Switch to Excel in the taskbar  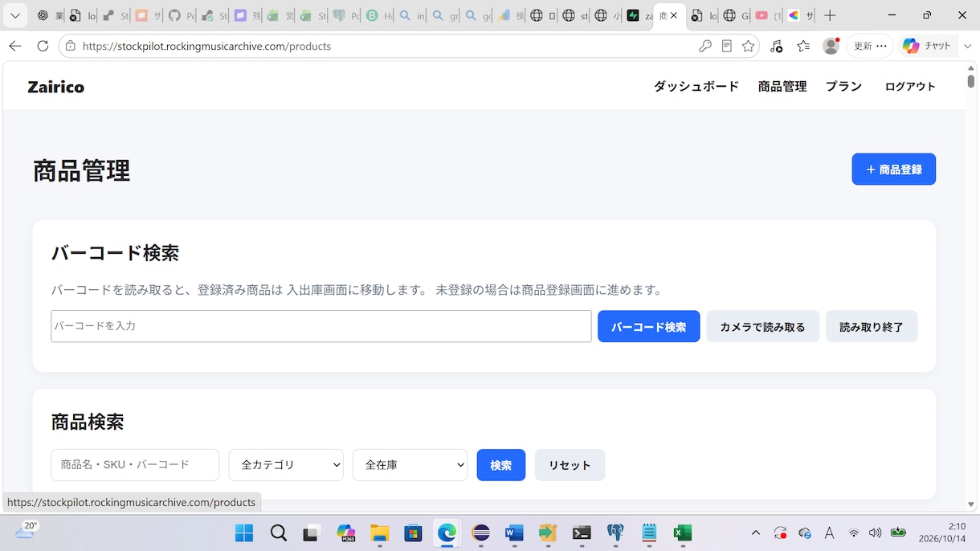point(683,533)
